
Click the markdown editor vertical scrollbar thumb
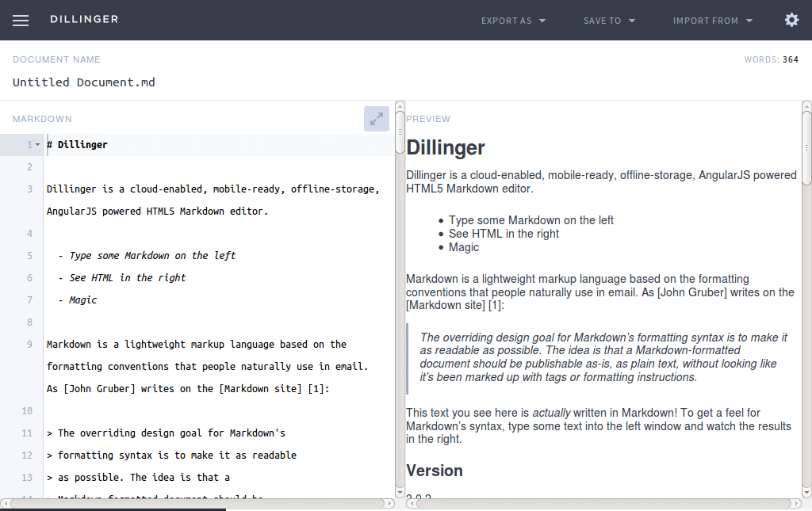click(400, 132)
